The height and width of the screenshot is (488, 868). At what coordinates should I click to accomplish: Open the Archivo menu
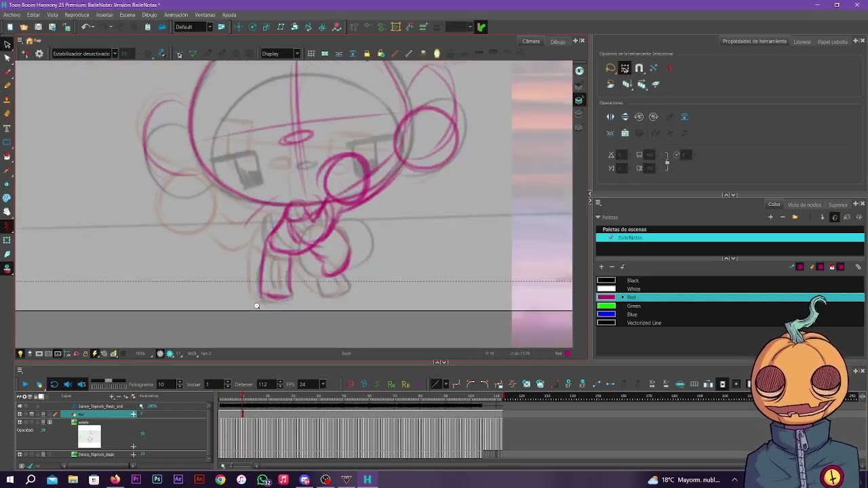point(12,15)
